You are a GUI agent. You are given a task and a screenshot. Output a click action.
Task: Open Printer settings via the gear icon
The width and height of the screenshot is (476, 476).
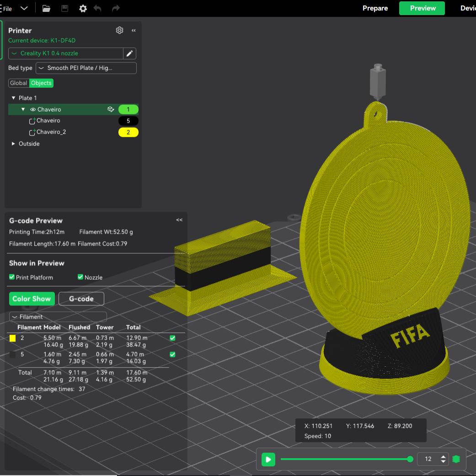[119, 30]
